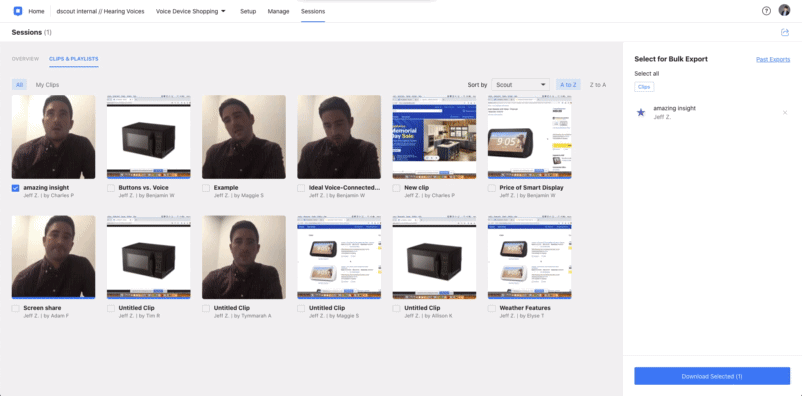Tick the Screen share clip checkbox

point(15,309)
